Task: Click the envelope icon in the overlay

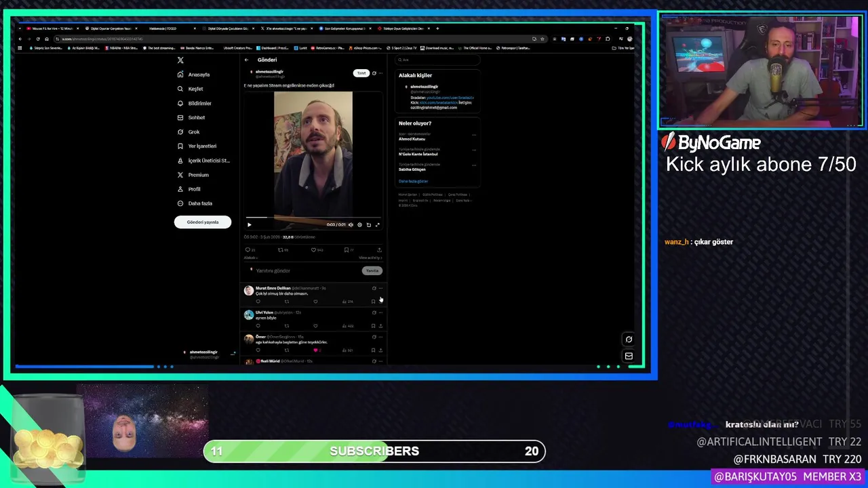Action: pyautogui.click(x=629, y=357)
